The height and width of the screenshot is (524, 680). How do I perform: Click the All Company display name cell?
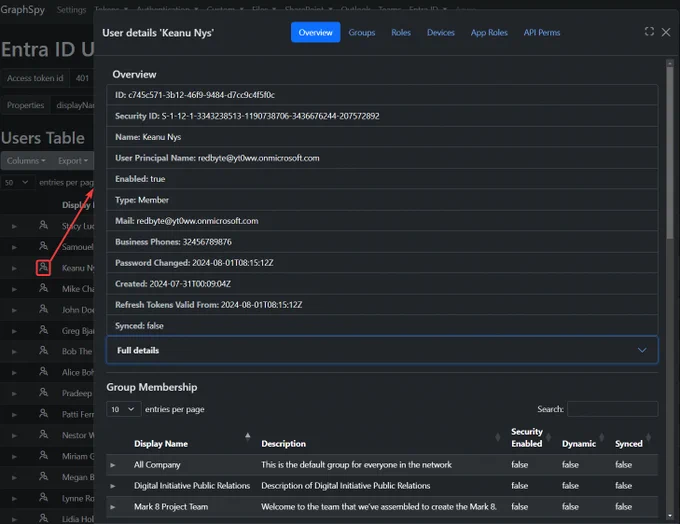pyautogui.click(x=157, y=465)
